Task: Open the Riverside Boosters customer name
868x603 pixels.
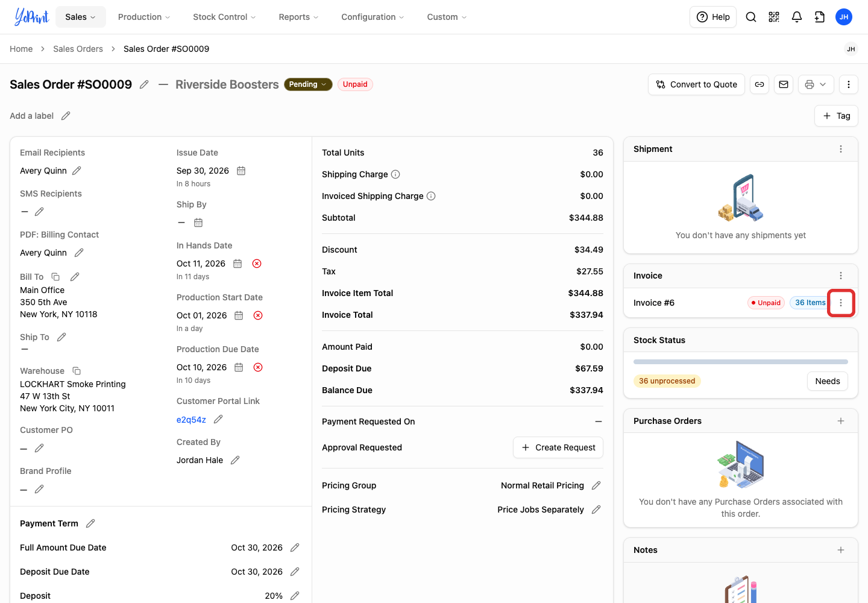Action: [227, 84]
